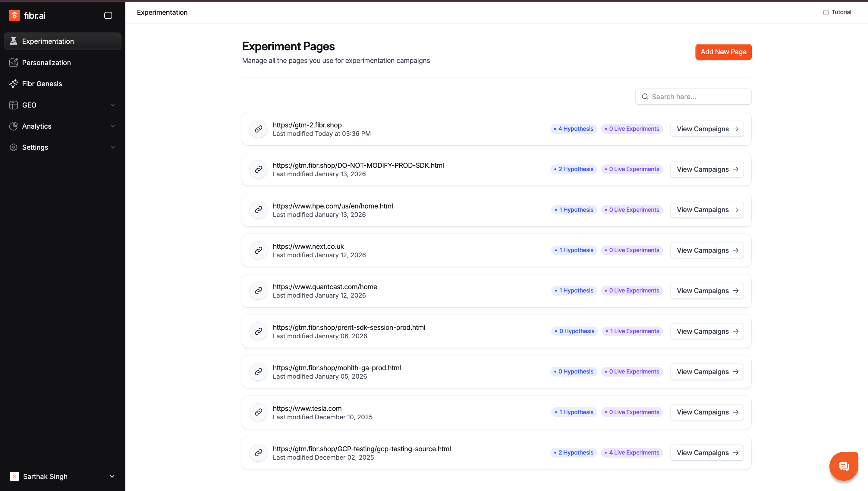Image resolution: width=868 pixels, height=491 pixels.
Task: Click the fibr.ai logo icon
Action: (14, 15)
